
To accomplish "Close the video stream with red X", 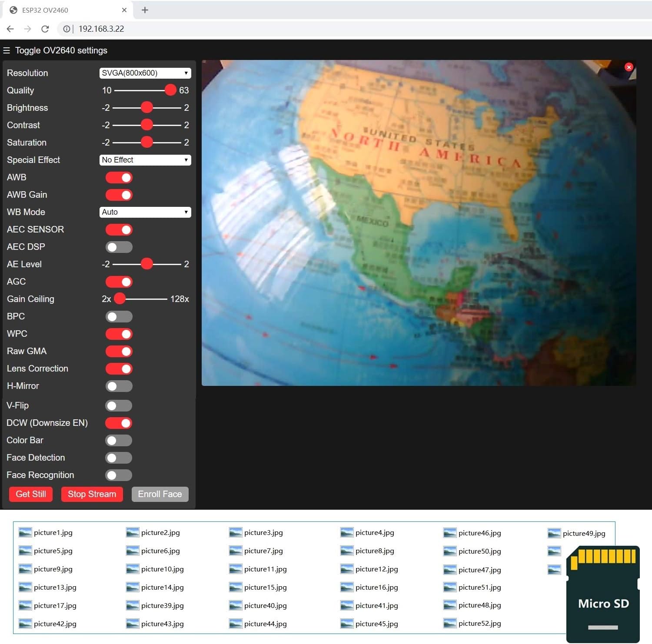I will pyautogui.click(x=629, y=67).
